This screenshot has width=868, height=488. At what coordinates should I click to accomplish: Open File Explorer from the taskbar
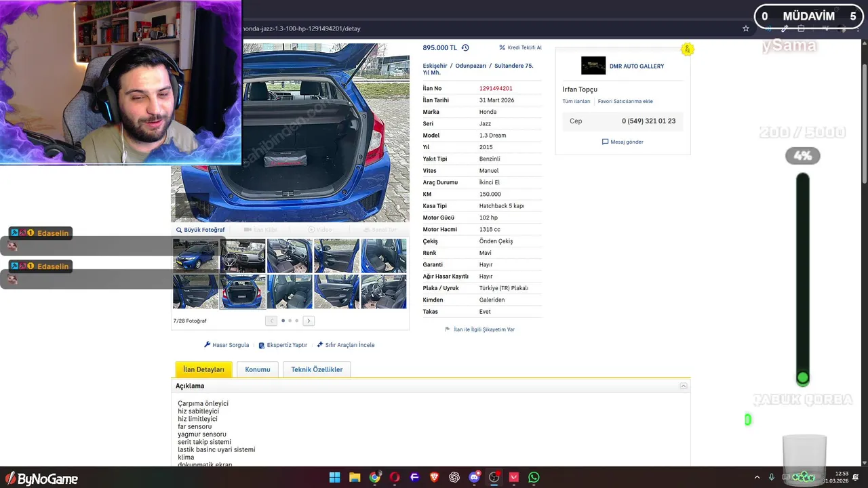(x=355, y=477)
